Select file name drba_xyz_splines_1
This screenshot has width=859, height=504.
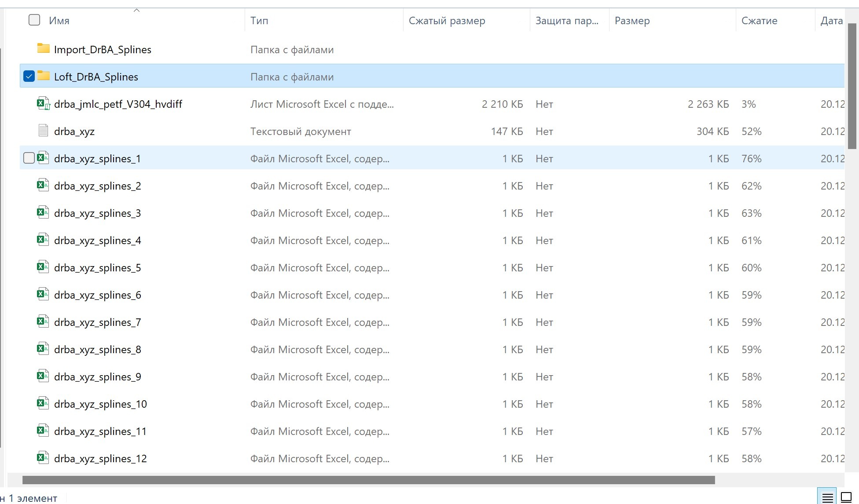tap(97, 159)
